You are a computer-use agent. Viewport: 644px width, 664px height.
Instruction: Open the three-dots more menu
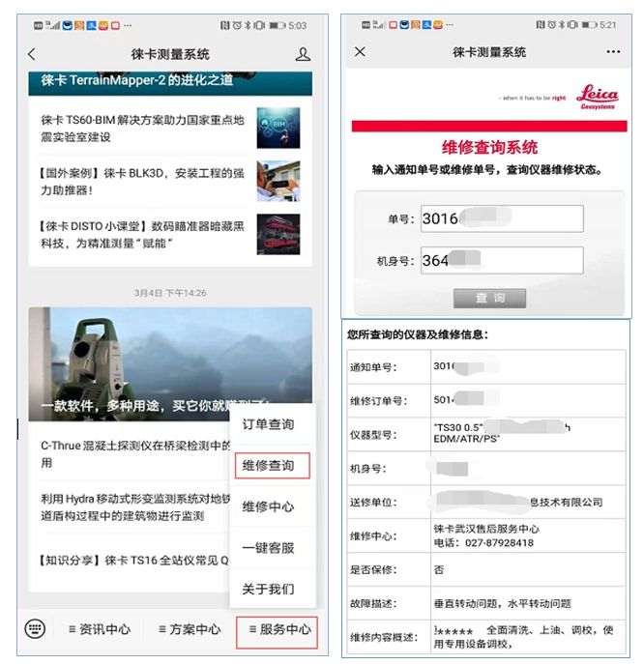coord(613,51)
